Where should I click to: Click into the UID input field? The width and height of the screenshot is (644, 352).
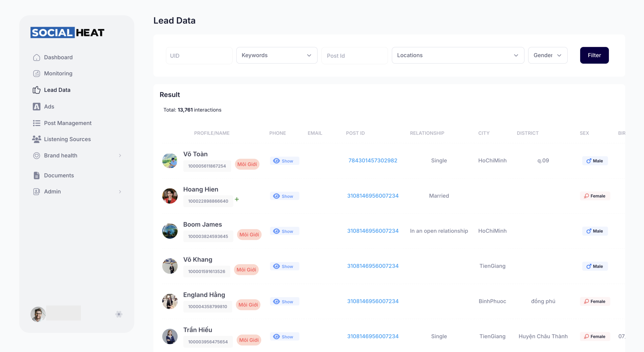(199, 56)
